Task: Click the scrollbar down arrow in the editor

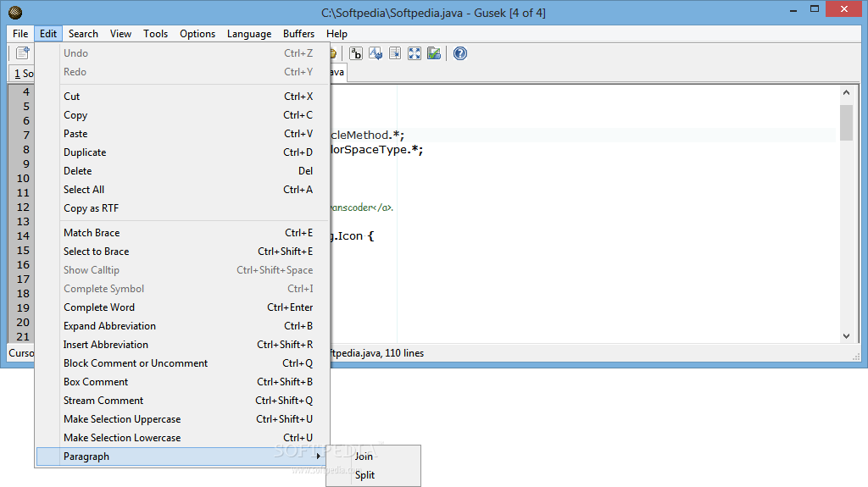Action: click(x=846, y=336)
